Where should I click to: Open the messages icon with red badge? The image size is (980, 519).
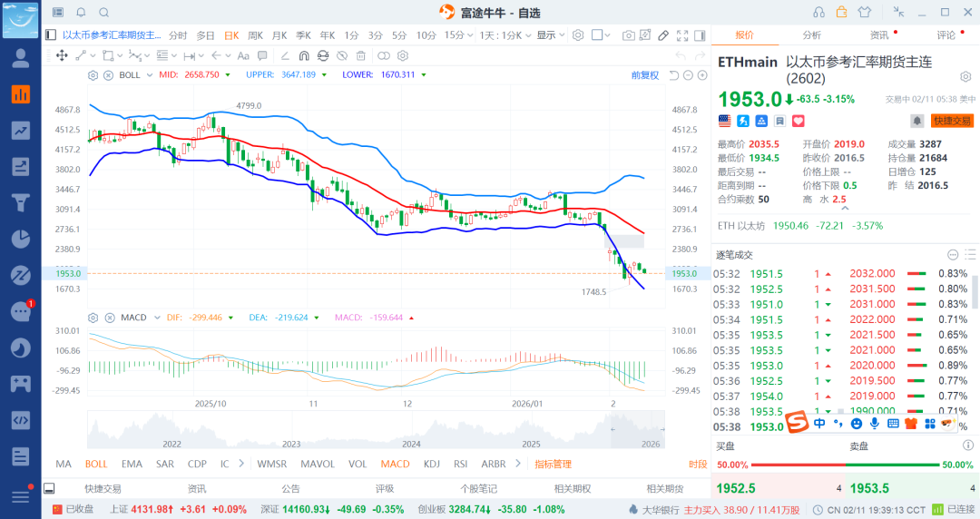[x=20, y=311]
